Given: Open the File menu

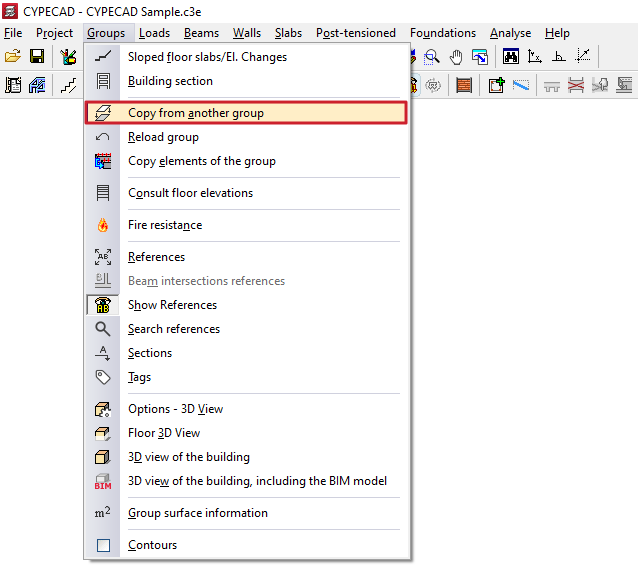Looking at the screenshot, I should pos(13,33).
